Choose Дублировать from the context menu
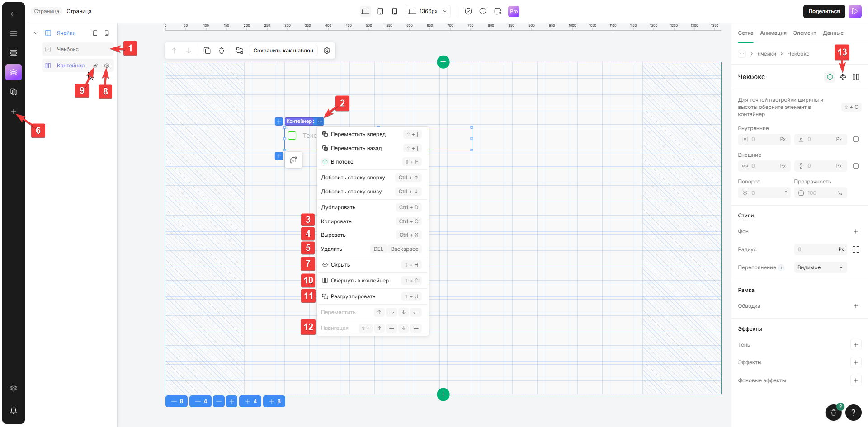Image resolution: width=868 pixels, height=427 pixels. (x=338, y=207)
